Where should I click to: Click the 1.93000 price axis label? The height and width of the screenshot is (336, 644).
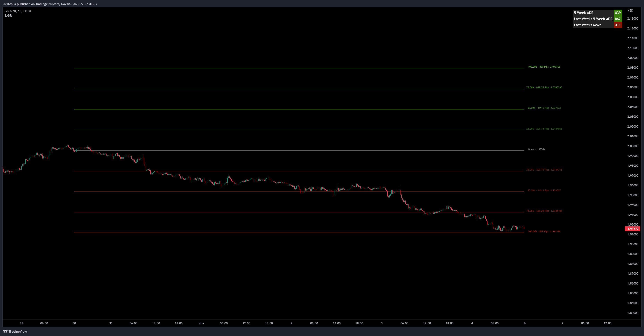(633, 215)
